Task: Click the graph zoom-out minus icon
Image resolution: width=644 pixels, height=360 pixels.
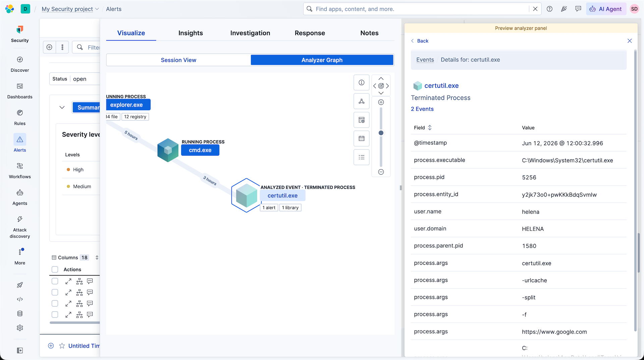Action: pyautogui.click(x=381, y=172)
